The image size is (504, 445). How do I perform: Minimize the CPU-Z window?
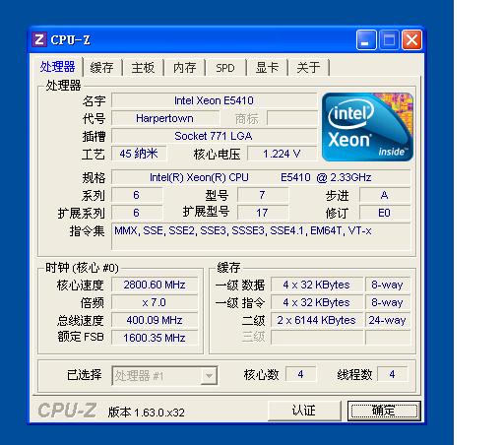click(366, 40)
